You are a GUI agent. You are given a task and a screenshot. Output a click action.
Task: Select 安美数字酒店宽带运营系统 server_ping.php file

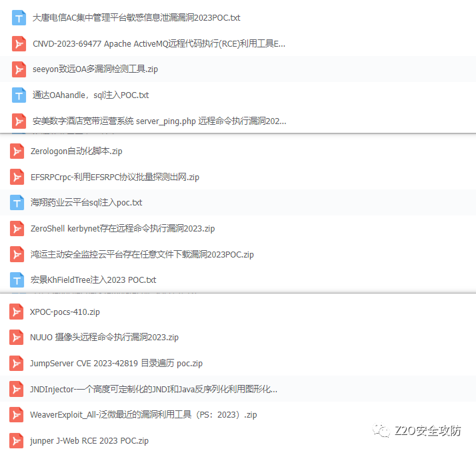point(159,121)
